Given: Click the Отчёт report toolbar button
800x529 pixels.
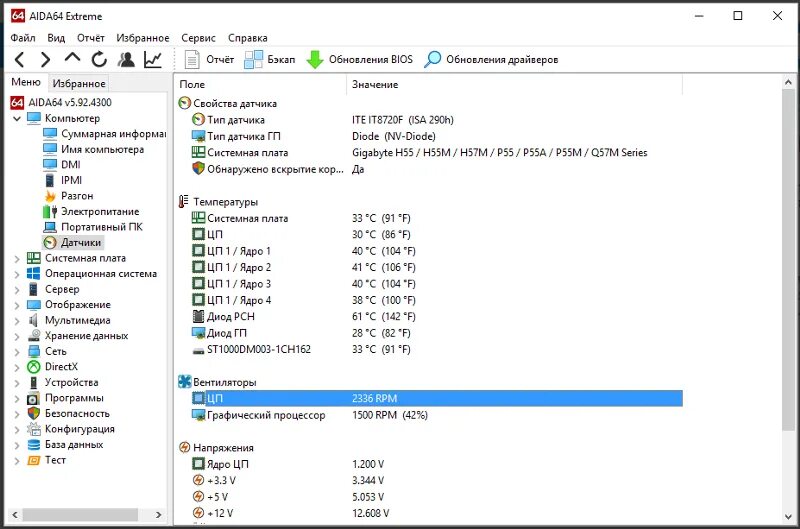Looking at the screenshot, I should point(209,60).
